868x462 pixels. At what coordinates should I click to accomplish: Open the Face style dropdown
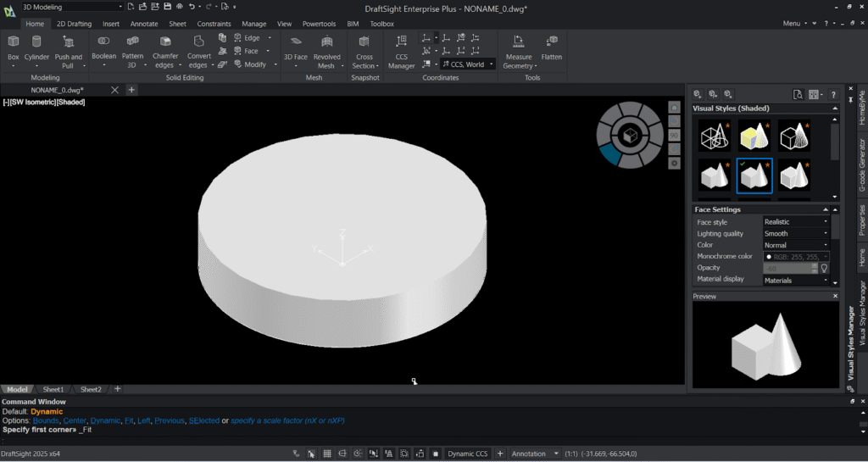(795, 222)
